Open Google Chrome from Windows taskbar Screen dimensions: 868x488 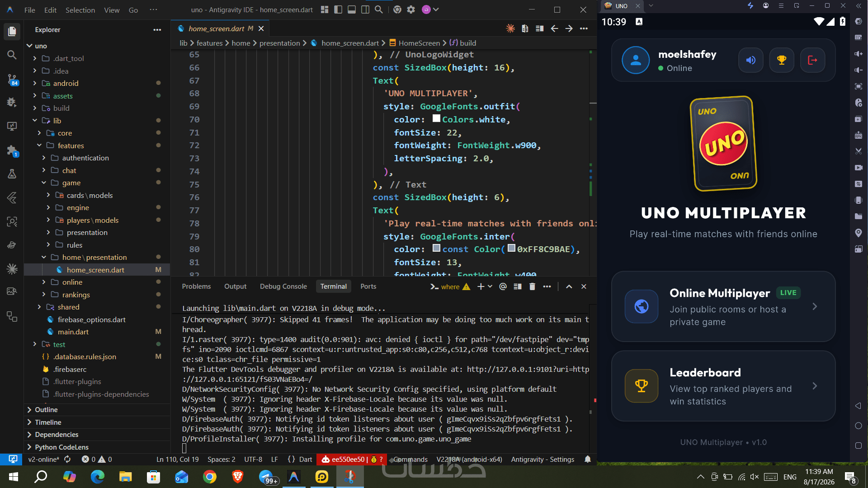coord(210,477)
